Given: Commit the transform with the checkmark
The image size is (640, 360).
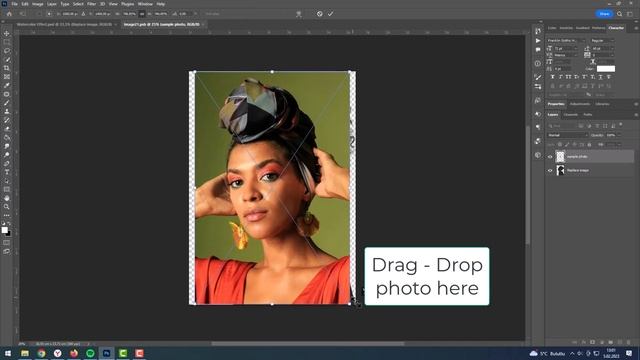Looking at the screenshot, I should 331,14.
